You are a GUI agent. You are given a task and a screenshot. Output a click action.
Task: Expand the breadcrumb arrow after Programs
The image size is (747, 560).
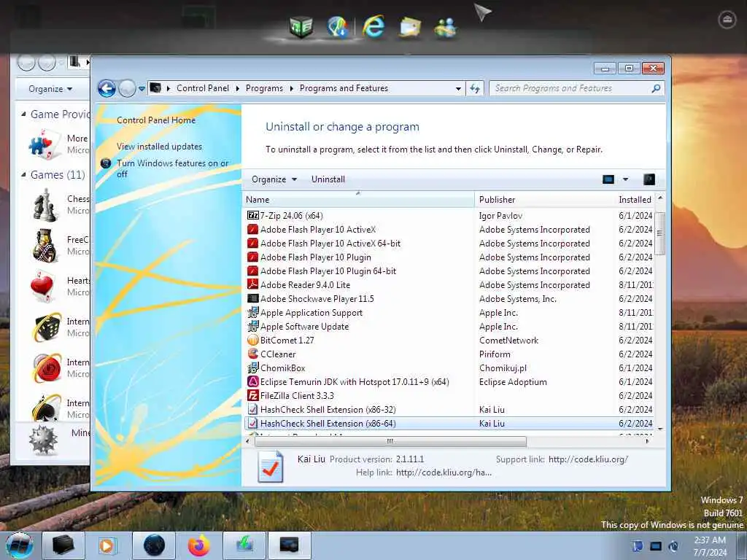(x=291, y=88)
